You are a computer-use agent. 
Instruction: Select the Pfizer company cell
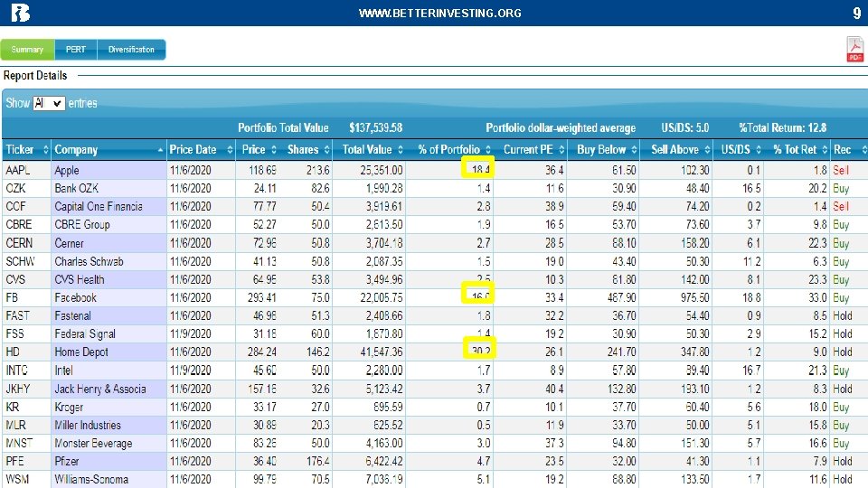(108, 461)
